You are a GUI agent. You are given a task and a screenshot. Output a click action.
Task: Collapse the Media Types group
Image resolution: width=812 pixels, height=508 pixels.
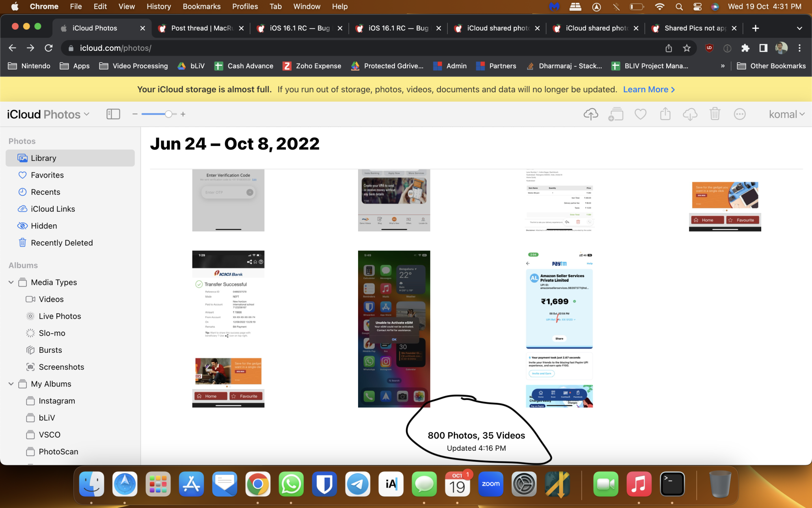tap(11, 282)
